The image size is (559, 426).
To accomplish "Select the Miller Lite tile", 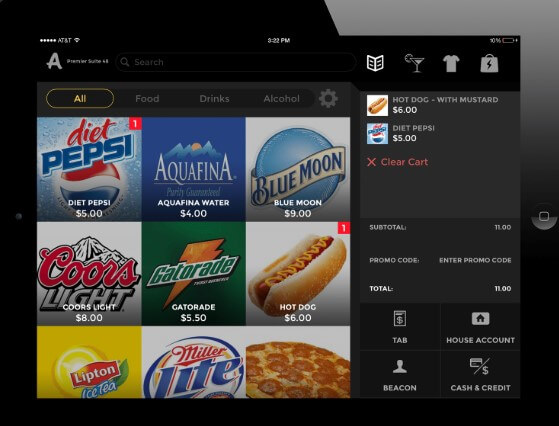I will (194, 362).
